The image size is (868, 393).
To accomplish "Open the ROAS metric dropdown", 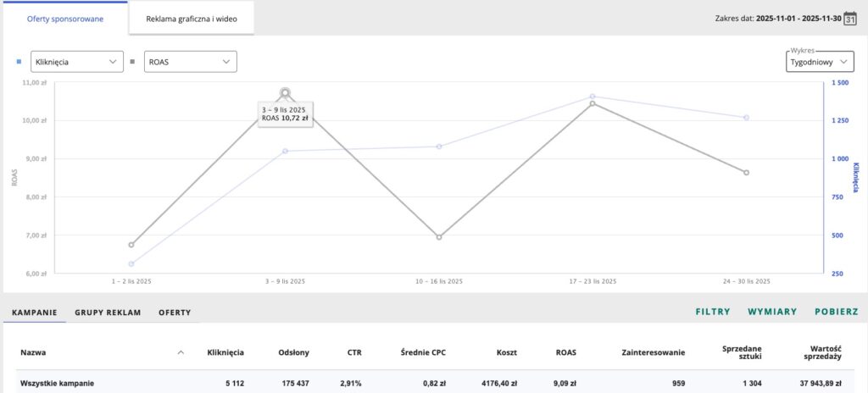I will pos(186,62).
